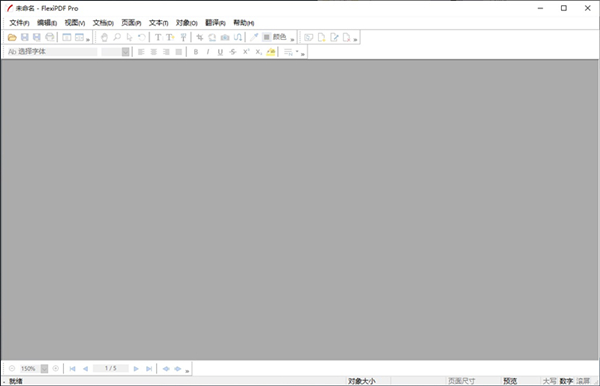Click the 1 / 5 page number field
Screen dimensions: 600x386
pos(111,368)
